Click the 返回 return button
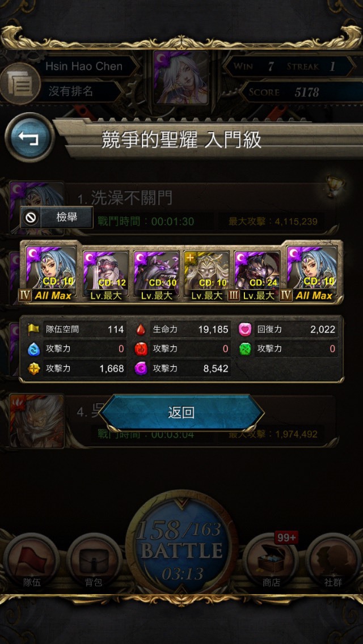363x644 pixels. 181,413
